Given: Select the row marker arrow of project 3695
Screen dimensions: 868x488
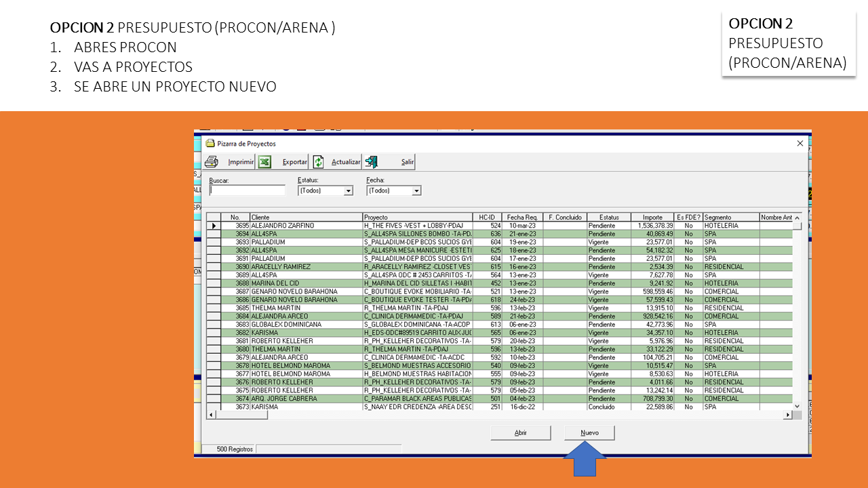Looking at the screenshot, I should (x=214, y=226).
